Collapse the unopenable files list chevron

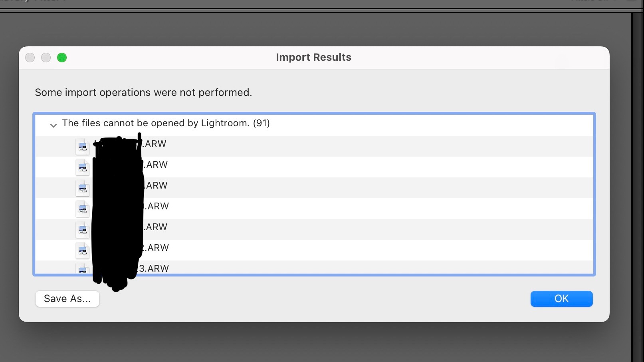(53, 125)
